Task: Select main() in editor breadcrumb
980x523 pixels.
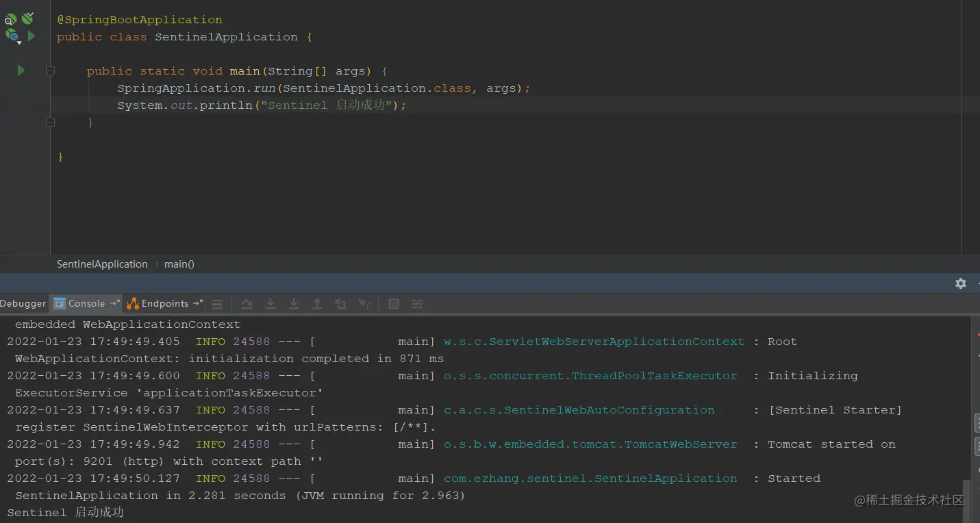Action: (x=179, y=264)
